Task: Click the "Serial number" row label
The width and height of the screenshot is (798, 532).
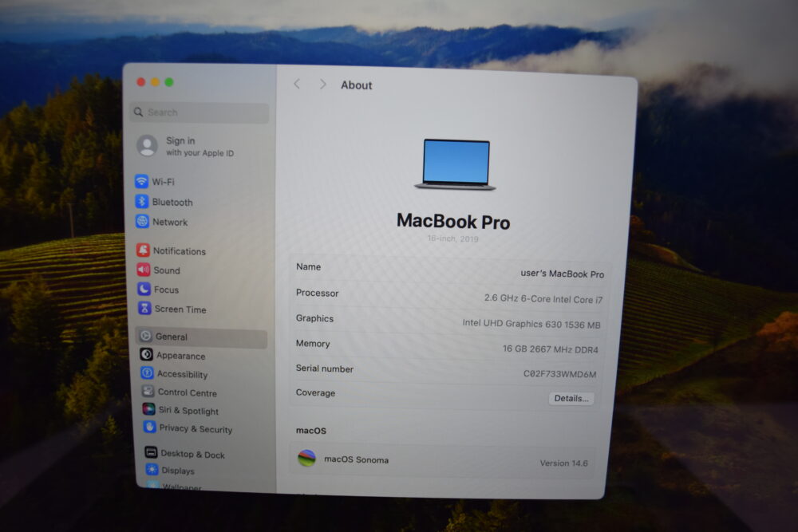Action: tap(325, 368)
